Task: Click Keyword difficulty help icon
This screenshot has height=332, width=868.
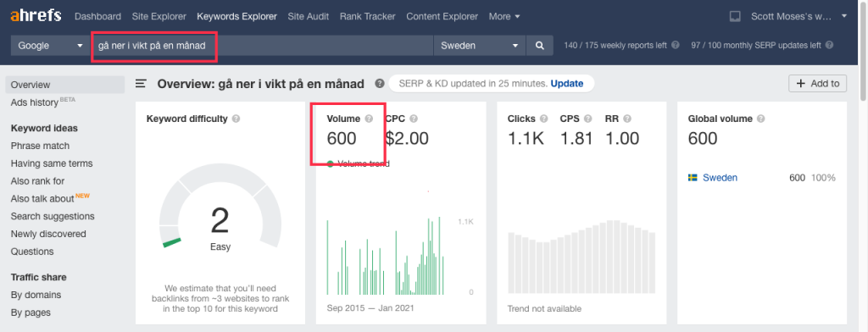Action: (x=236, y=119)
